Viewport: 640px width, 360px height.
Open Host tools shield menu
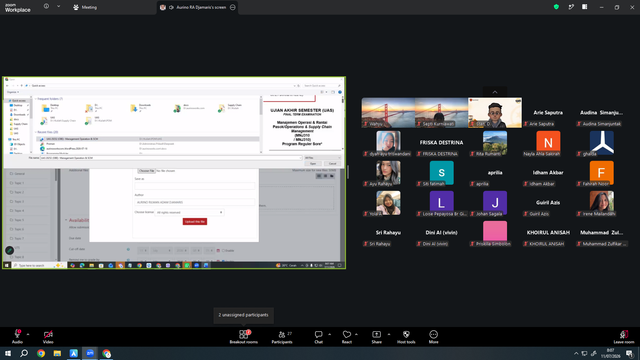coord(406,337)
